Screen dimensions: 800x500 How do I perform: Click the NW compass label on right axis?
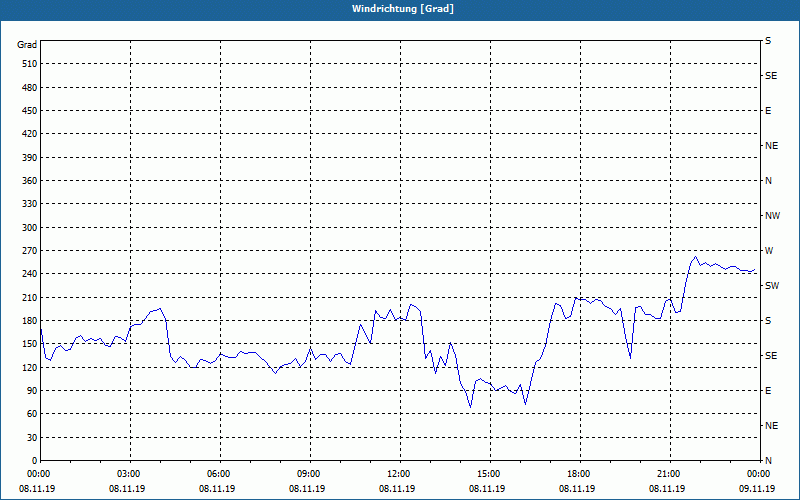coord(772,216)
